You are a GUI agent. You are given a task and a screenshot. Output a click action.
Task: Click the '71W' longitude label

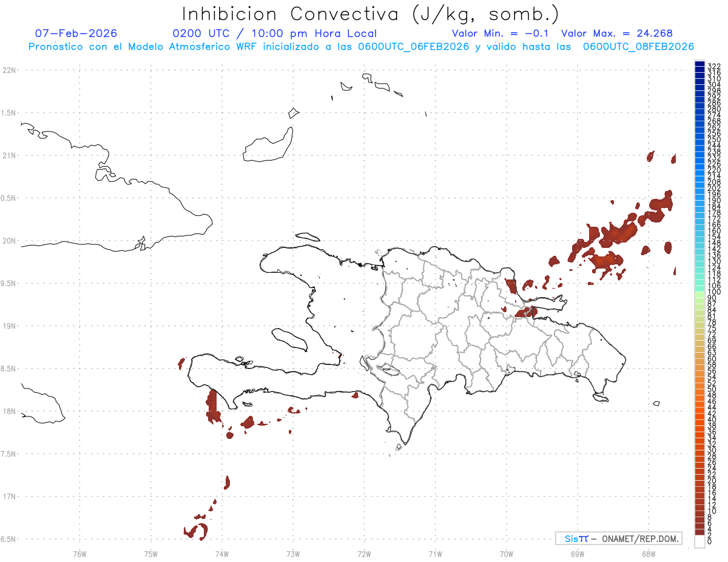pyautogui.click(x=435, y=553)
